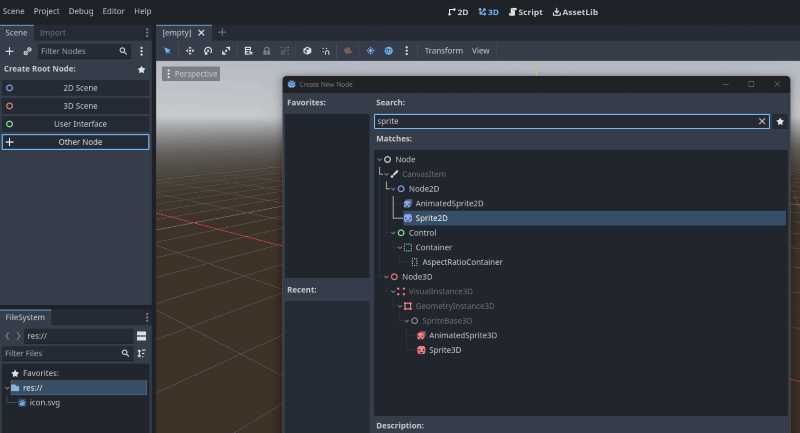Screen dimensions: 800x433
Task: Close the [empty] scene tab
Action: (202, 33)
